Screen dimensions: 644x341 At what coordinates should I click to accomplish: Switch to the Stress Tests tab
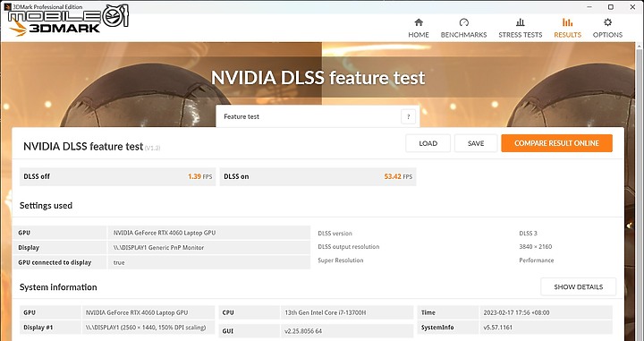pos(520,29)
